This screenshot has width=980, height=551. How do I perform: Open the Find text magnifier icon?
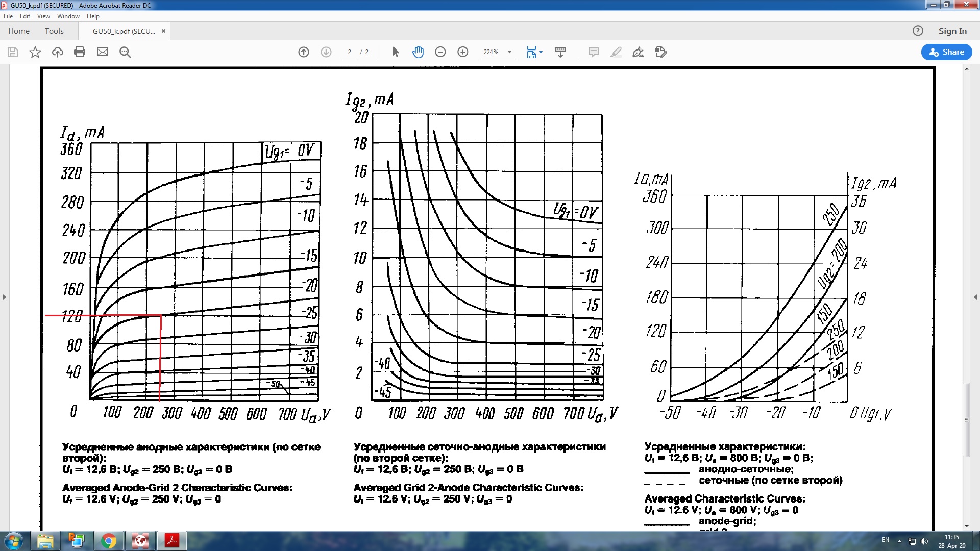pyautogui.click(x=125, y=52)
